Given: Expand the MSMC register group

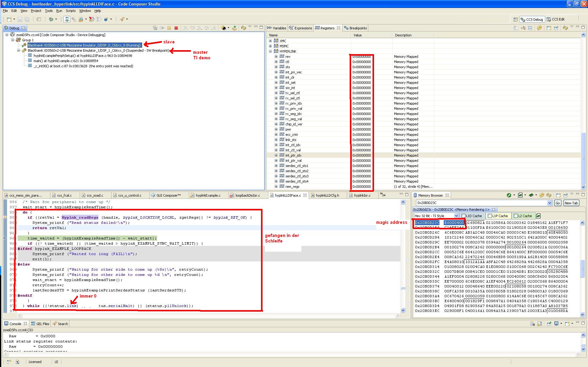Looking at the screenshot, I should 270,46.
